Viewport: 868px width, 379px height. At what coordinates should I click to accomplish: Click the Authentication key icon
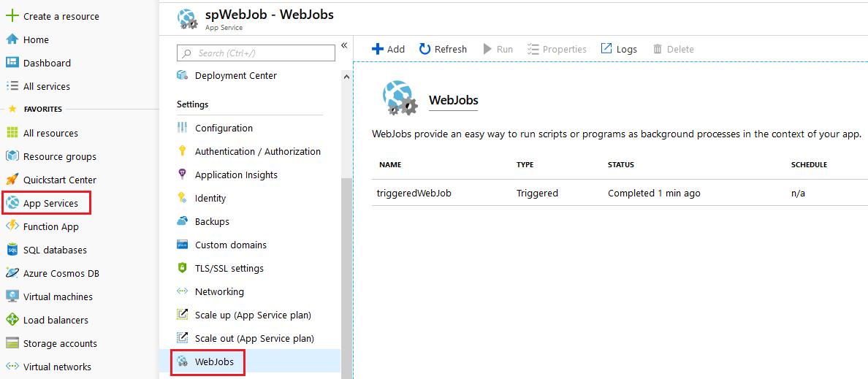click(x=182, y=151)
